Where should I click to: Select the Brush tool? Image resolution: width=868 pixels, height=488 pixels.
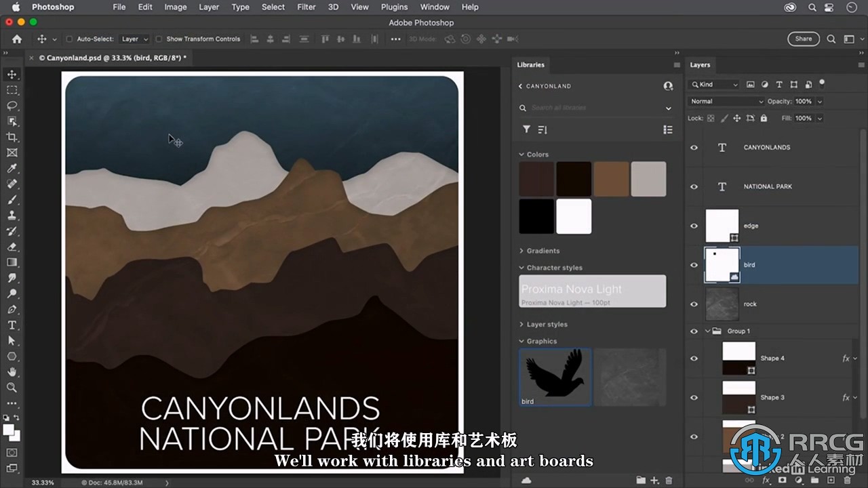12,200
